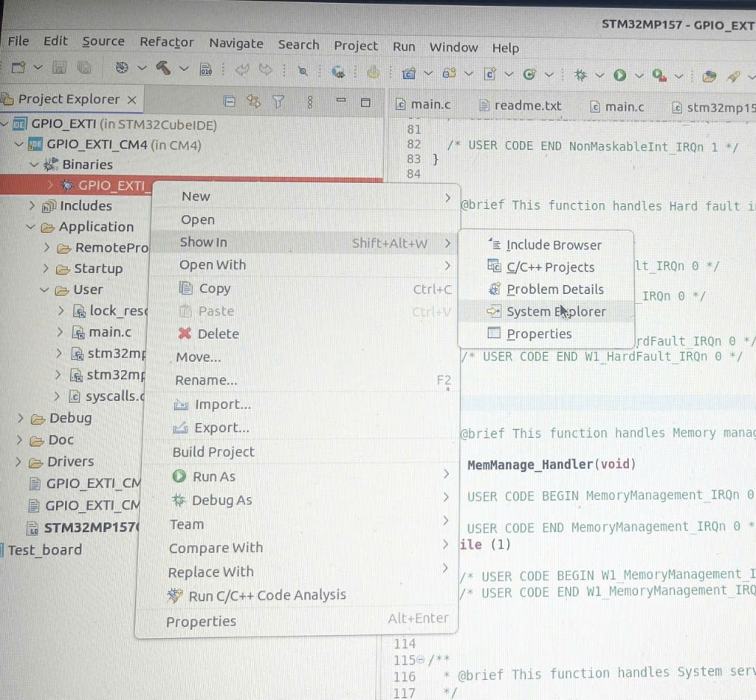Expand the Drivers folder
This screenshot has height=700, width=756.
[18, 462]
